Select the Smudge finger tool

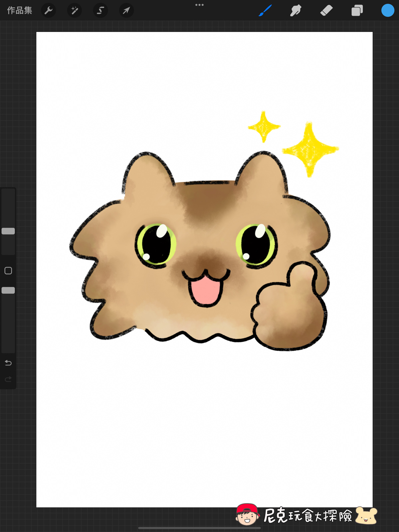[296, 11]
